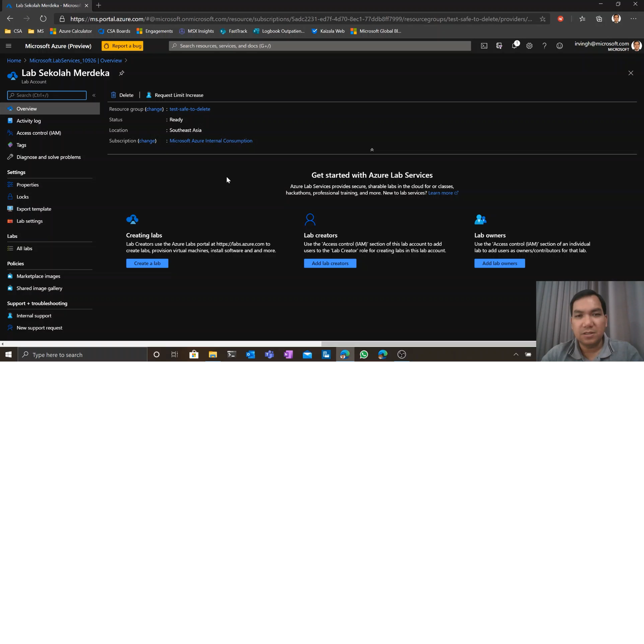Focus the side menu Search (Ctrl+/) field
The width and height of the screenshot is (644, 644).
click(x=47, y=95)
